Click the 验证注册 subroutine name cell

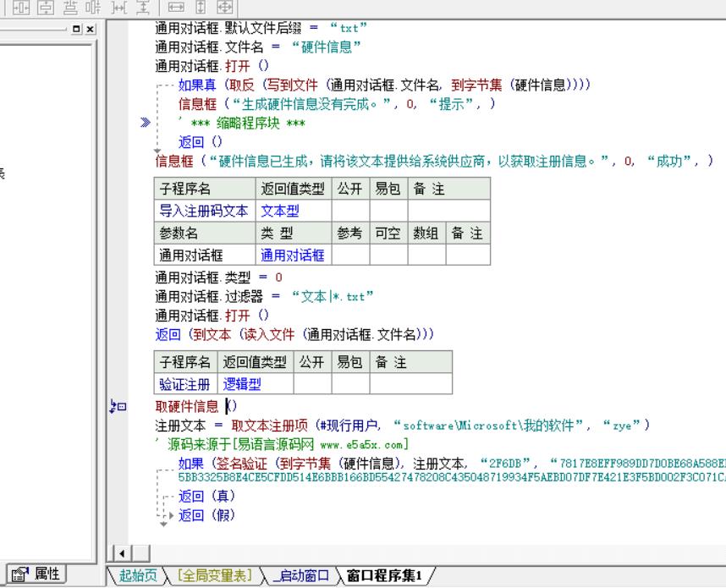tap(185, 384)
